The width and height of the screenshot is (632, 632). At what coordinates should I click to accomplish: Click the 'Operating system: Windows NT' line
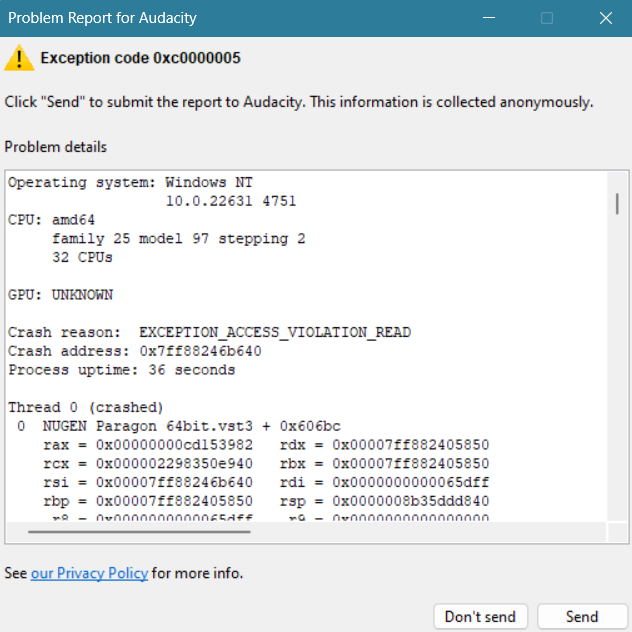(x=130, y=183)
